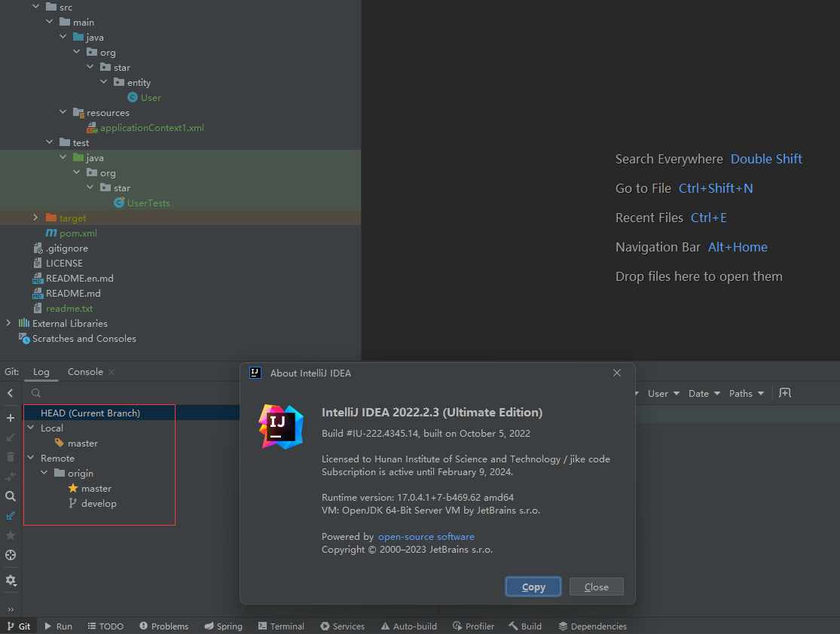
Task: Close About IntelliJ IDEA dialog with X
Action: click(617, 373)
